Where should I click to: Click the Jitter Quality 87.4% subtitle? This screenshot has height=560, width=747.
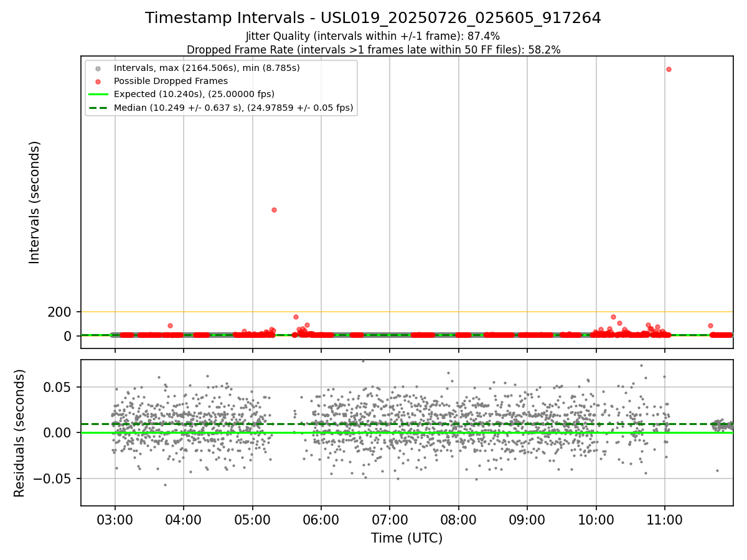point(373,36)
